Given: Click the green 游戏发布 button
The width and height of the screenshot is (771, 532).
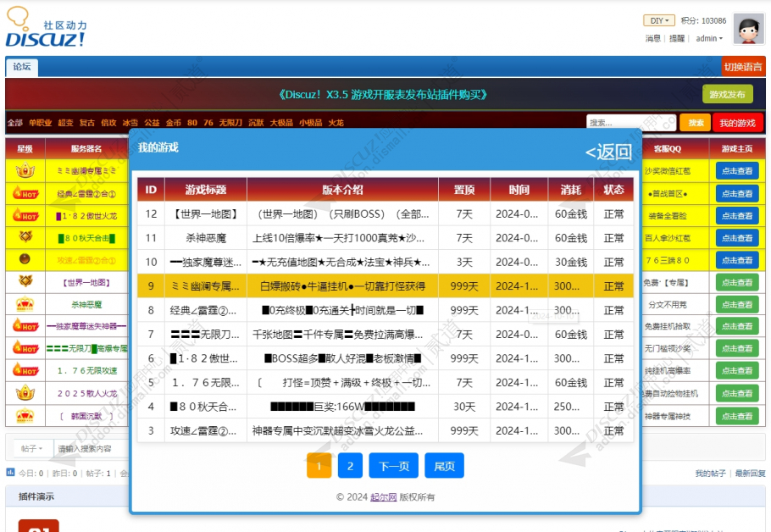Looking at the screenshot, I should (727, 94).
